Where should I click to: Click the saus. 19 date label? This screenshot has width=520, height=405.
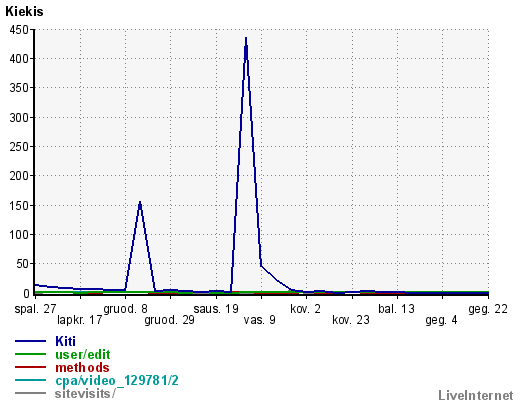[216, 309]
